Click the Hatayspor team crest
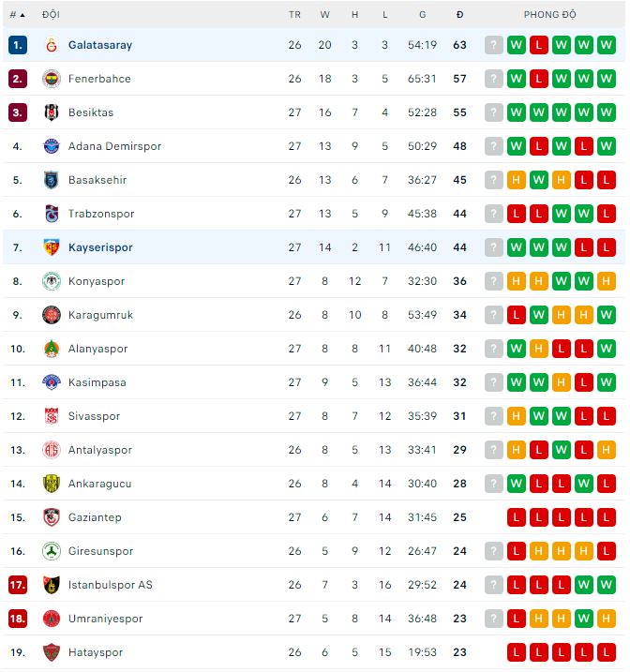630x672 pixels. click(51, 652)
